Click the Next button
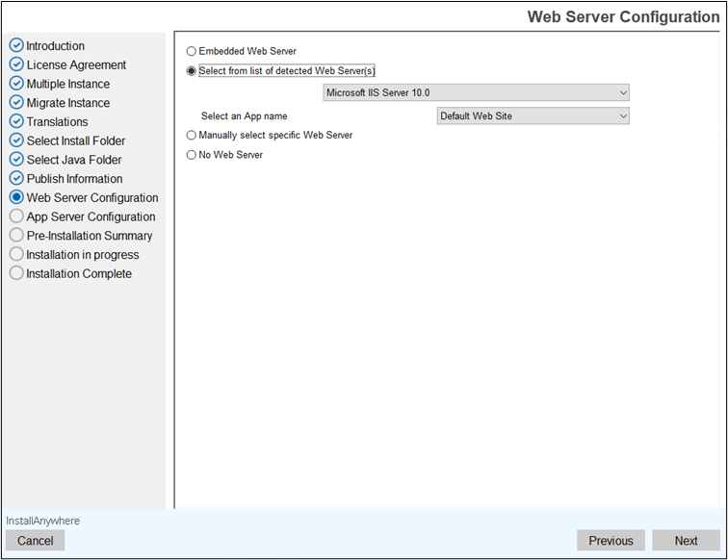The height and width of the screenshot is (560, 728). tap(686, 541)
